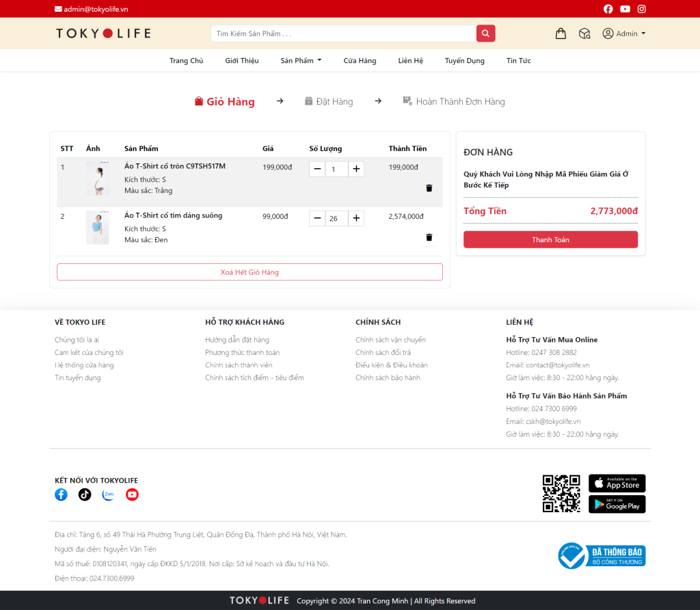Remove Áo T-Shirt cổ tim with trash icon
This screenshot has height=610, width=700.
click(x=429, y=237)
